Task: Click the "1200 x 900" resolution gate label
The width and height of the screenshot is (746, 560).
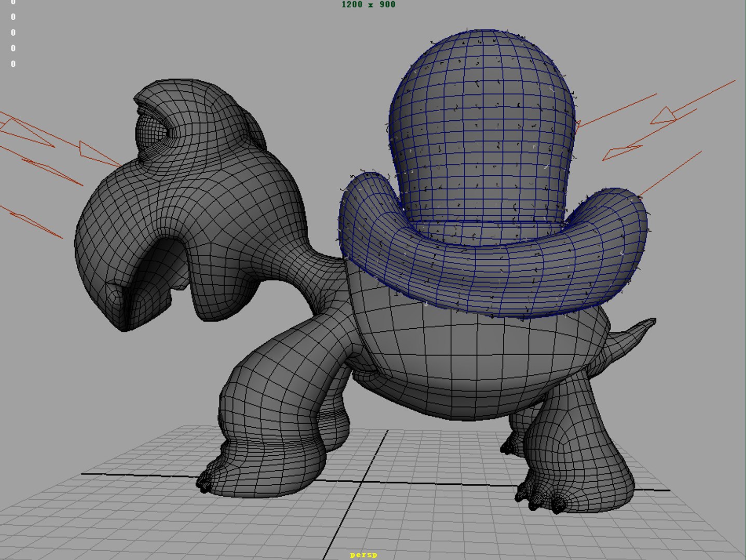Action: click(368, 5)
